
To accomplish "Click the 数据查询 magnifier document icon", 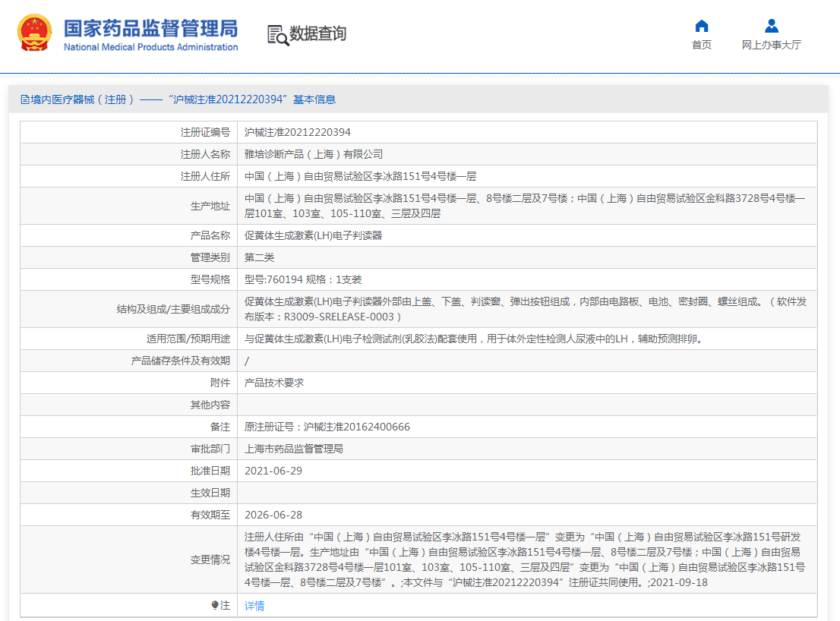I will tap(278, 34).
